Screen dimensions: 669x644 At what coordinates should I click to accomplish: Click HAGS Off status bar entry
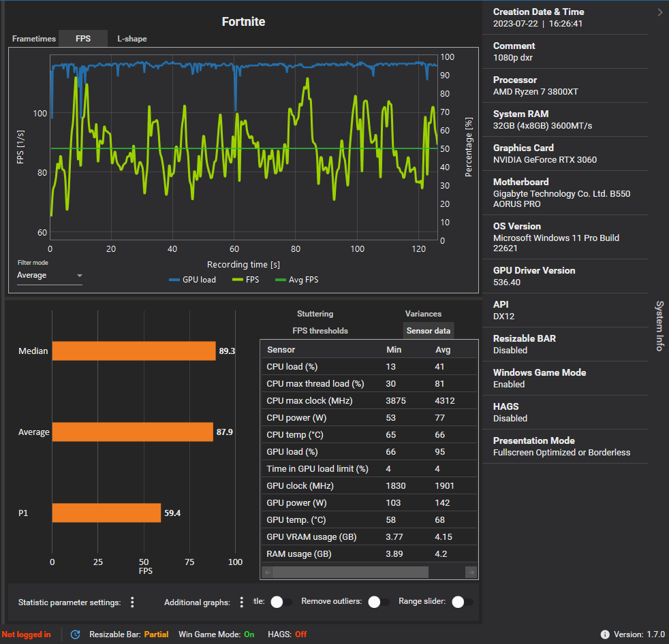(287, 634)
